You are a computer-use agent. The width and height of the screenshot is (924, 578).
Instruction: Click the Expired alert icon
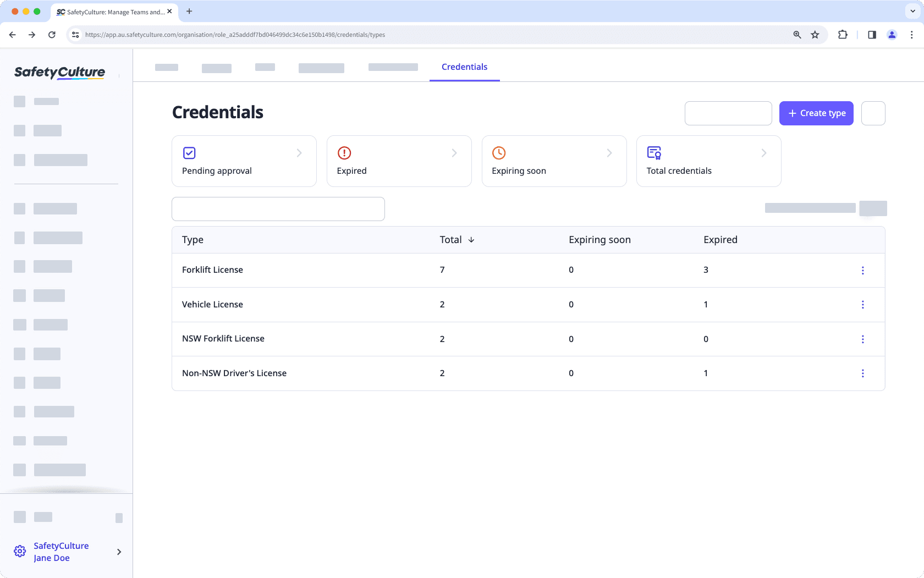click(x=344, y=153)
